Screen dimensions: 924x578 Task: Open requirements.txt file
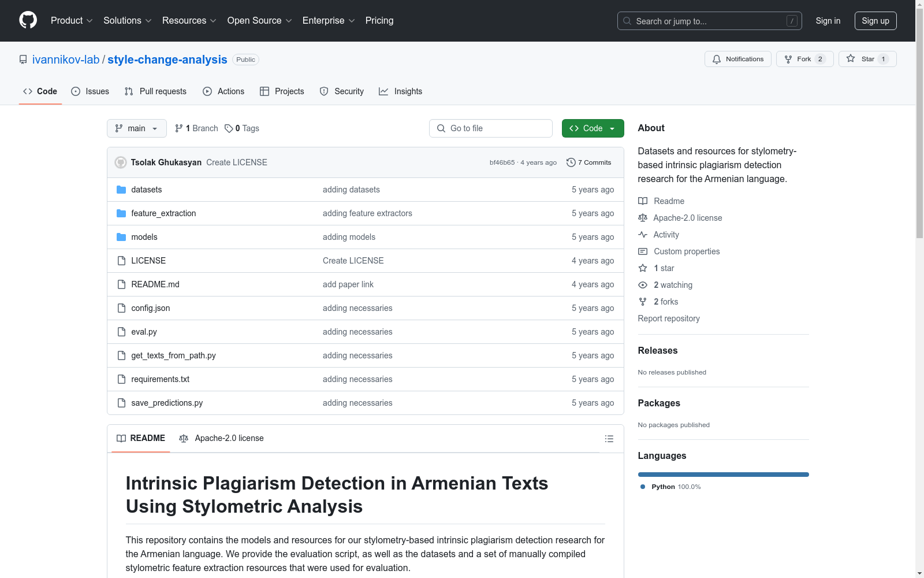click(161, 379)
